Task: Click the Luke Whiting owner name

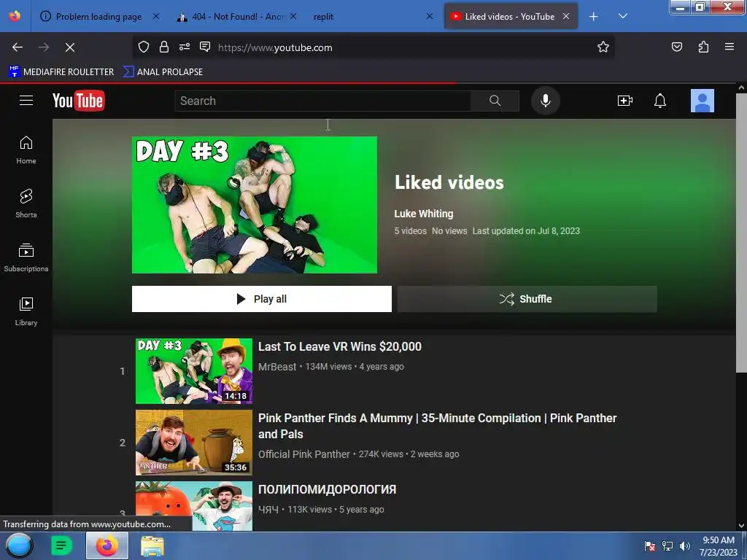Action: click(424, 214)
